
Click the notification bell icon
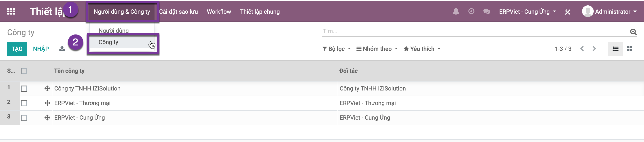(x=456, y=11)
